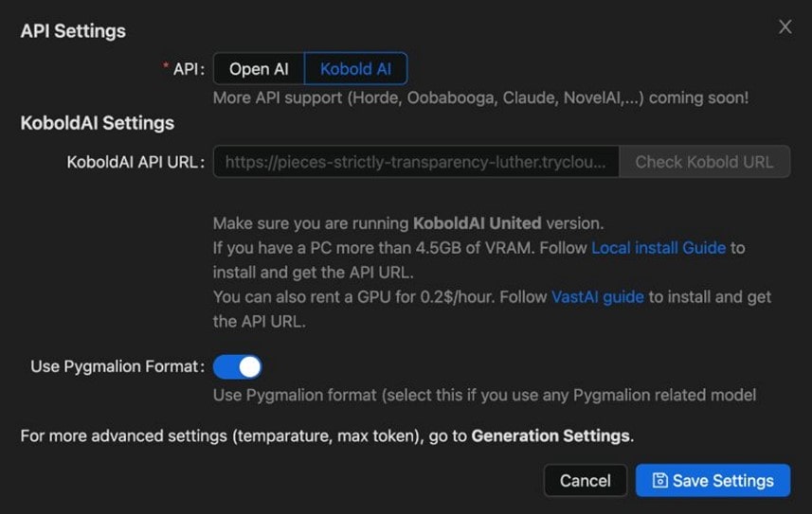Close the API Settings dialog
812x514 pixels.
click(x=785, y=27)
